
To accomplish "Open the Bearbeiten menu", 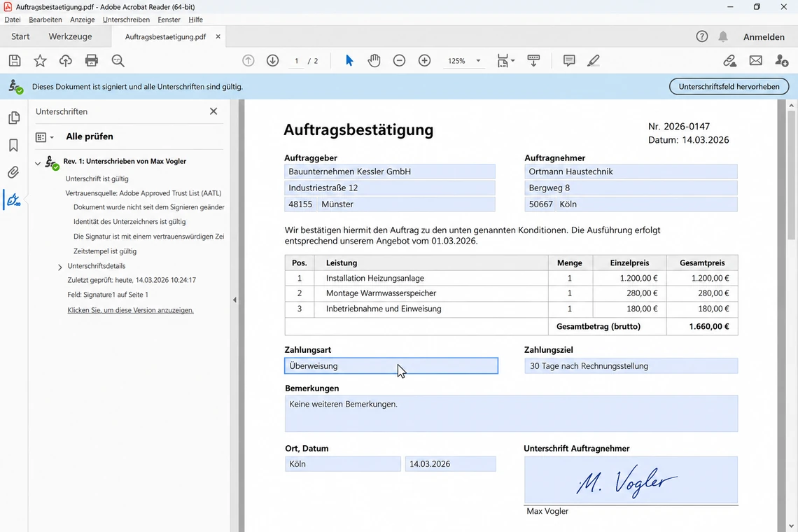I will (x=45, y=20).
